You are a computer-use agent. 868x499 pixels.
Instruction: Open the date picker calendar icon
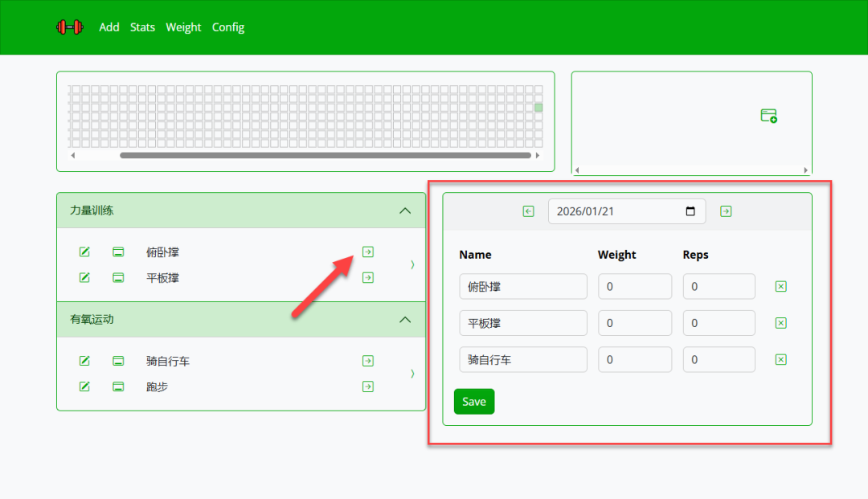click(x=690, y=211)
